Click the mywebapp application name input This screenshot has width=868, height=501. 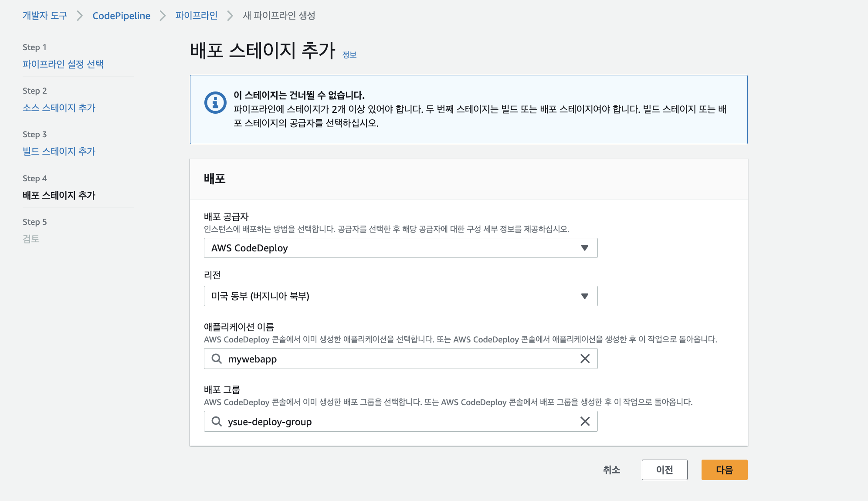pyautogui.click(x=400, y=359)
